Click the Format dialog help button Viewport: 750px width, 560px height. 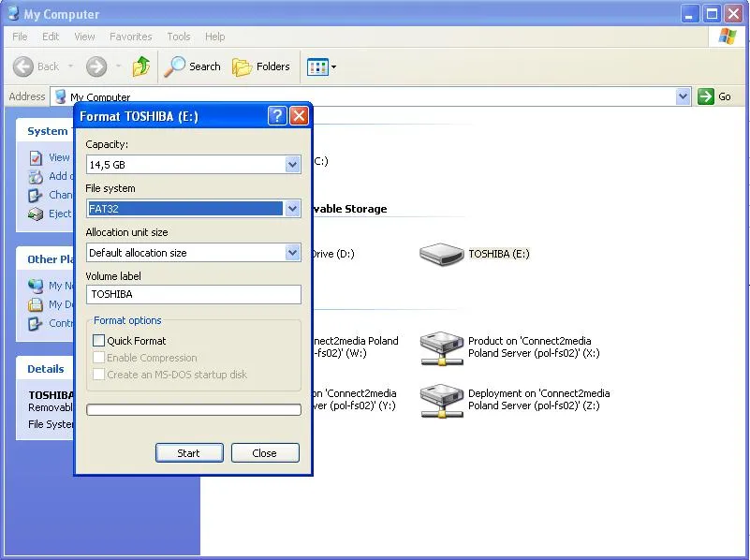coord(277,116)
